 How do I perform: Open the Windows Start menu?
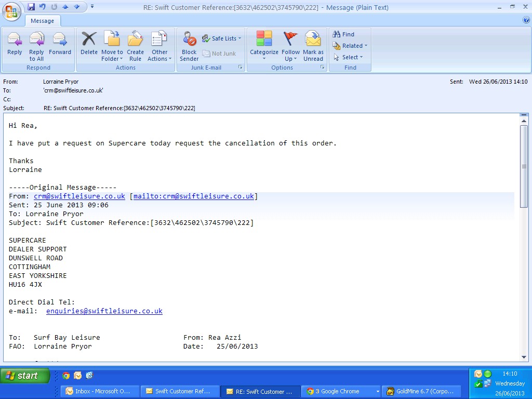(25, 376)
